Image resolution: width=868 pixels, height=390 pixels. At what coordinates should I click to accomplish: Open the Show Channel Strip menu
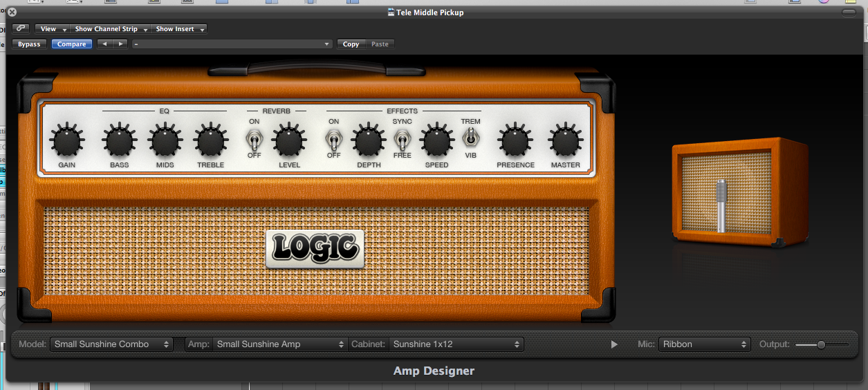pos(111,29)
